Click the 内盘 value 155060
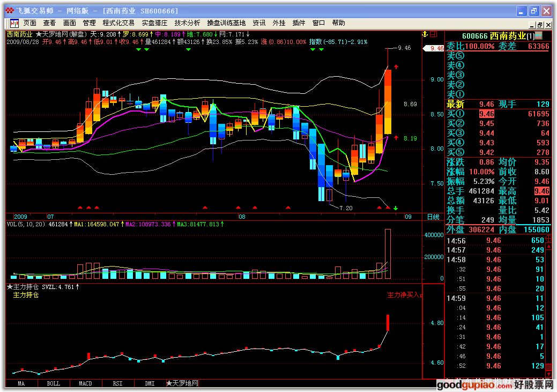 pos(537,230)
